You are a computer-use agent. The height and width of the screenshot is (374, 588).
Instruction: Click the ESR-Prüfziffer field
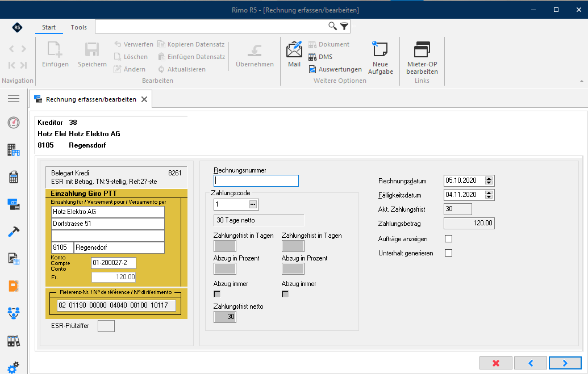106,326
